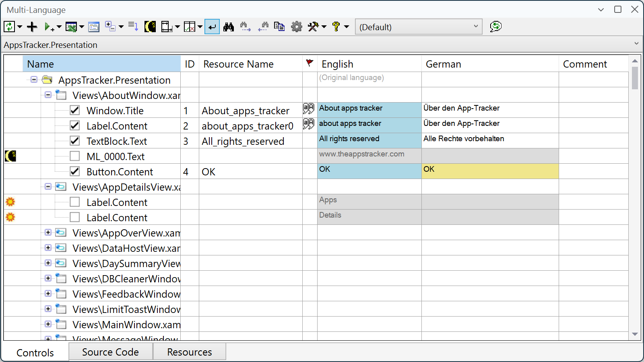Select the yellow German OK translation cell
This screenshot has height=362, width=644.
coord(490,171)
